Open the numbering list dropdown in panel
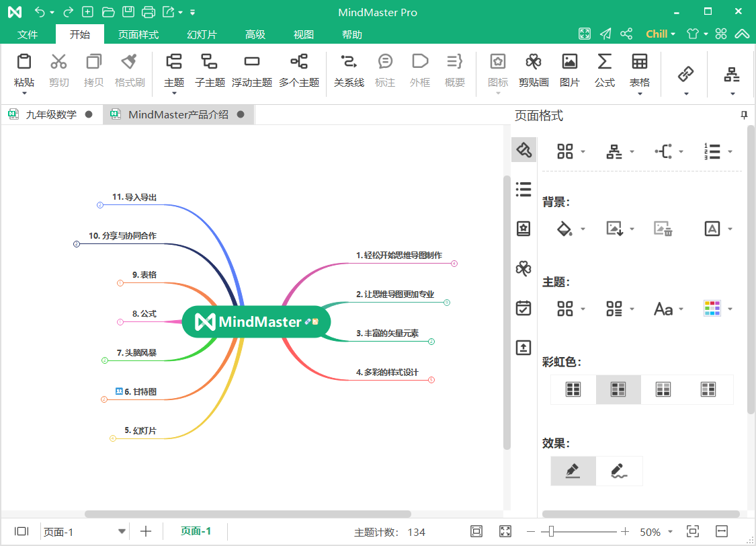 coord(730,151)
